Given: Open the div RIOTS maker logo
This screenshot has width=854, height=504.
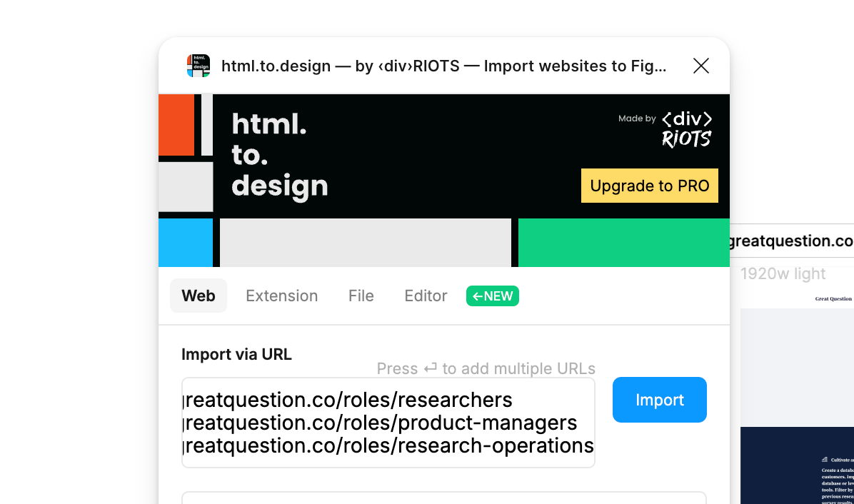Looking at the screenshot, I should pyautogui.click(x=686, y=129).
